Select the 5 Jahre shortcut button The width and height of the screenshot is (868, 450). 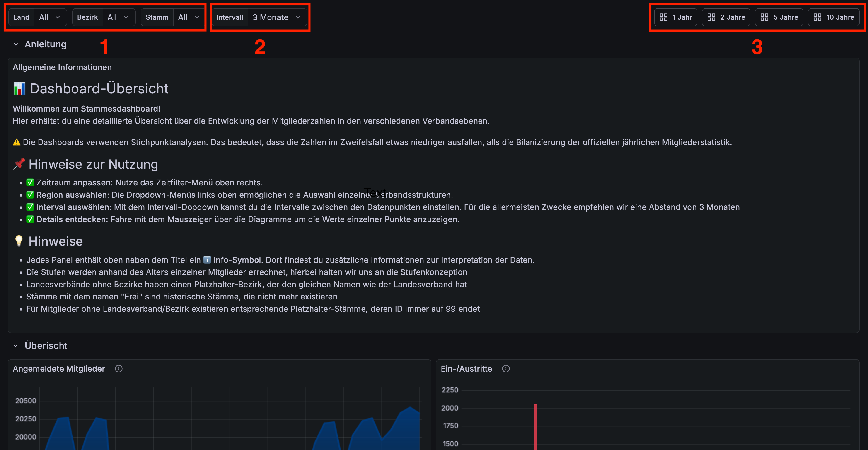point(779,17)
